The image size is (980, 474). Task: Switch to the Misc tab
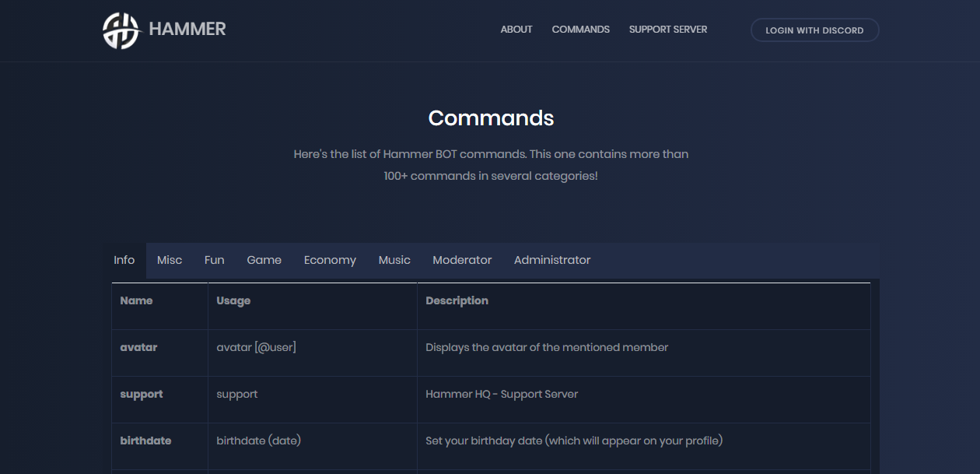[170, 260]
